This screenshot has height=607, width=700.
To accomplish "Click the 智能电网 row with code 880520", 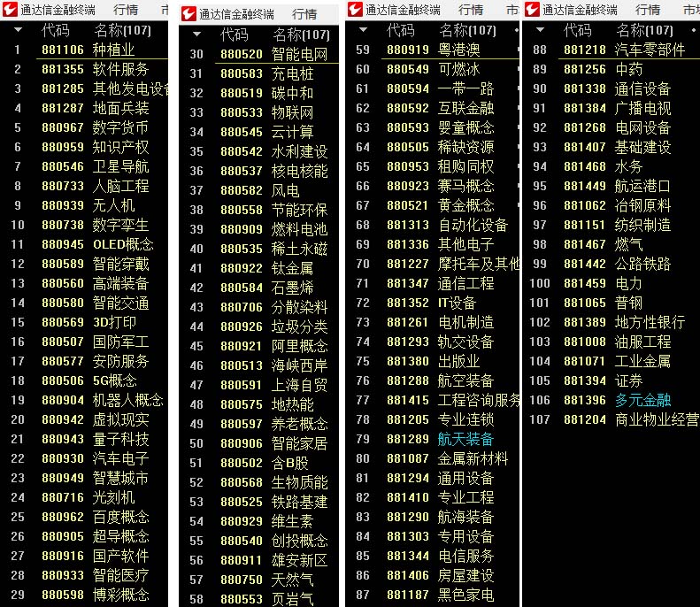I will (x=299, y=55).
